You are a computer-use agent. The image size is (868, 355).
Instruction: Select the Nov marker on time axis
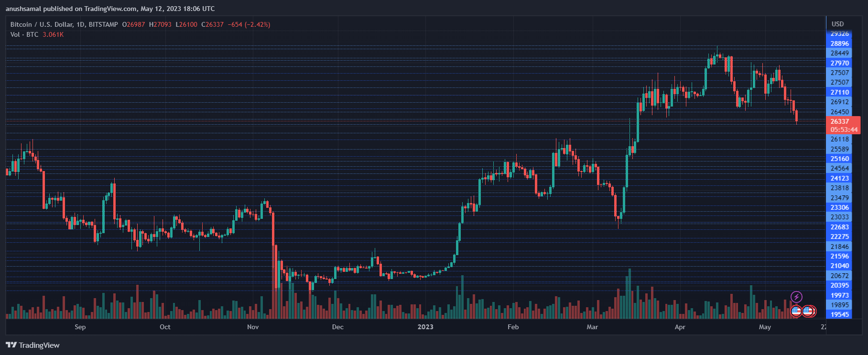pos(253,327)
